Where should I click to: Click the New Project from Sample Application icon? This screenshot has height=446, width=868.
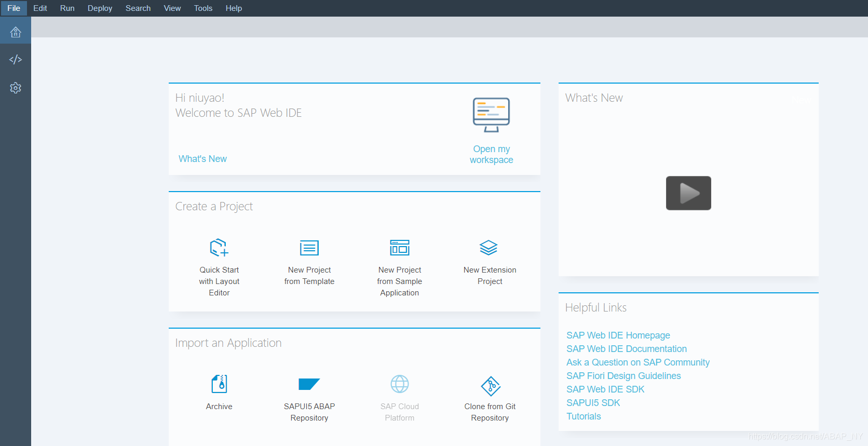click(400, 248)
